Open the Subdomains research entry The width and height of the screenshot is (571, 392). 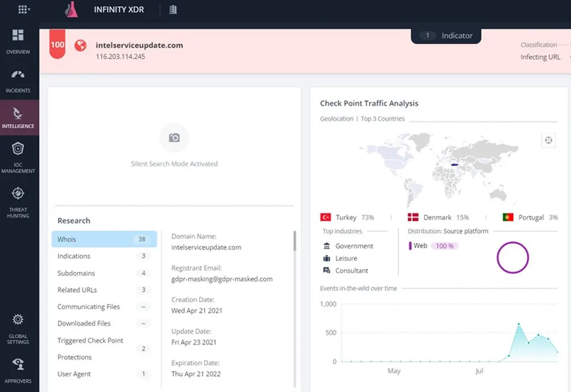(104, 273)
